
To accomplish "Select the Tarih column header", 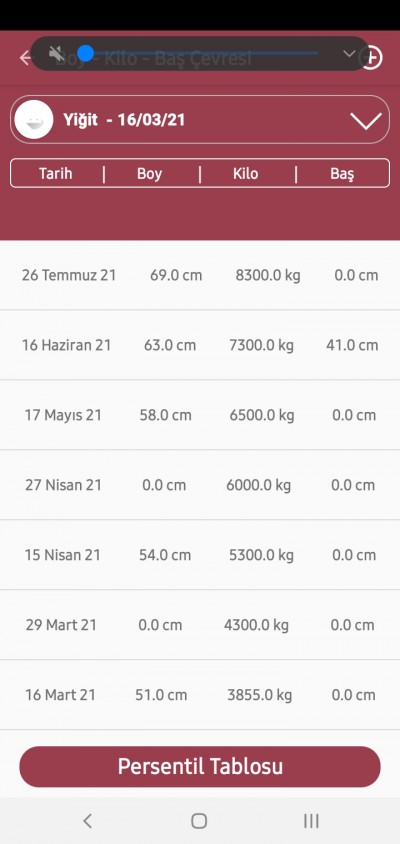I will click(x=55, y=174).
